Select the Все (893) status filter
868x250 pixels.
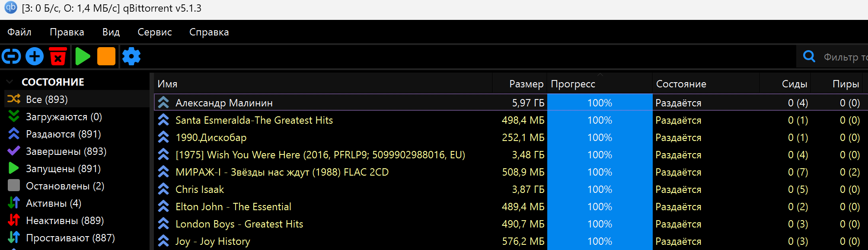47,99
